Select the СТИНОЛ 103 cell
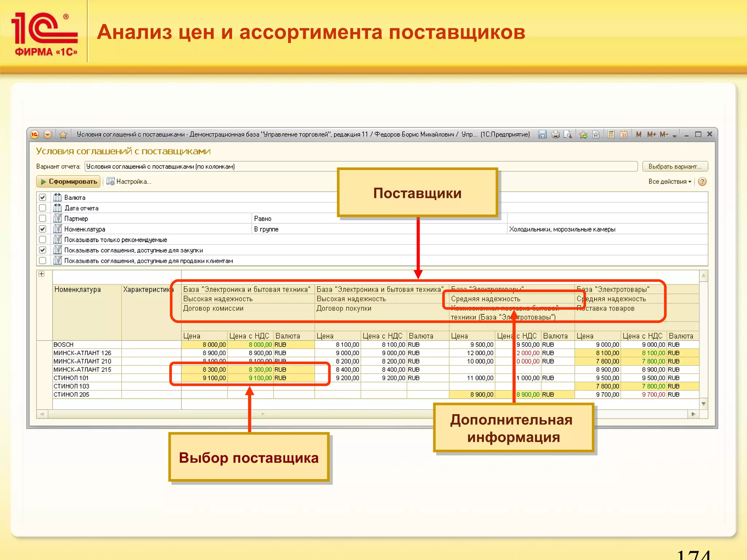The height and width of the screenshot is (560, 747). [87, 386]
